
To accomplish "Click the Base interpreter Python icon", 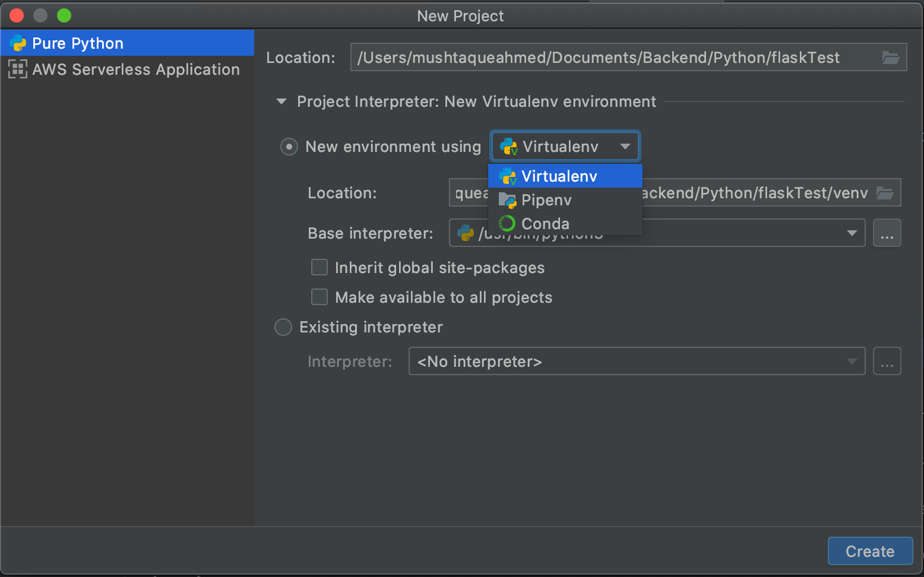I will (466, 233).
